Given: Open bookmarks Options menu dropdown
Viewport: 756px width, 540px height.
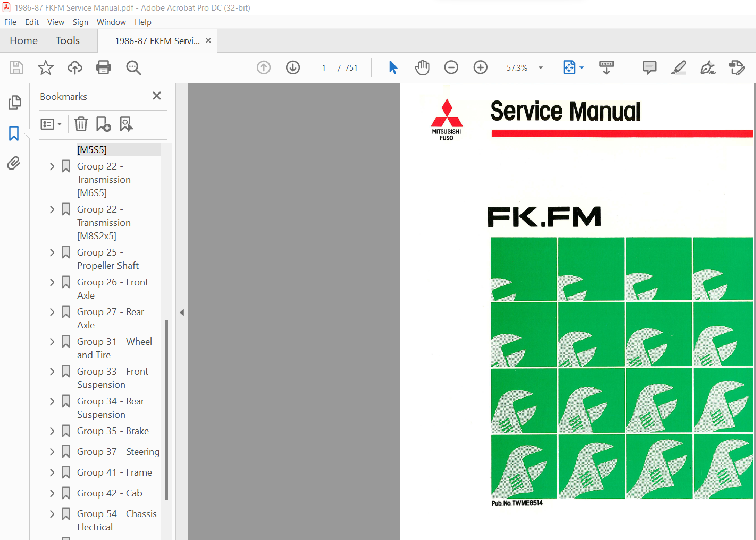Looking at the screenshot, I should pyautogui.click(x=52, y=124).
